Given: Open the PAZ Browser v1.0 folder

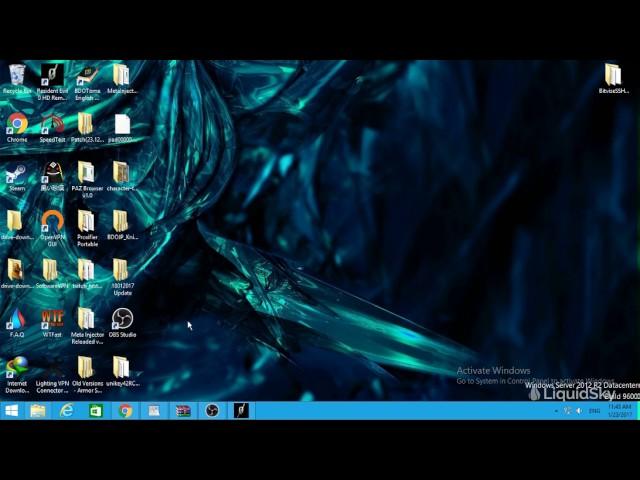Looking at the screenshot, I should point(87,180).
